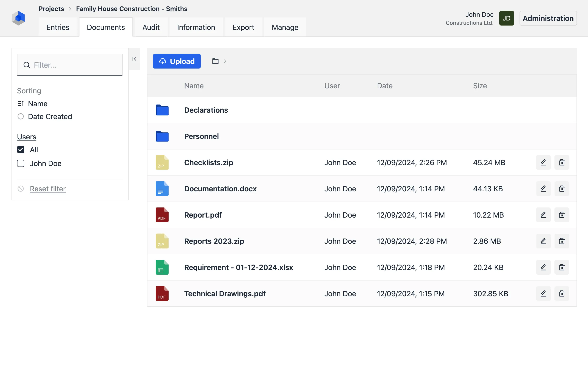Go to the Information tab

tap(196, 27)
